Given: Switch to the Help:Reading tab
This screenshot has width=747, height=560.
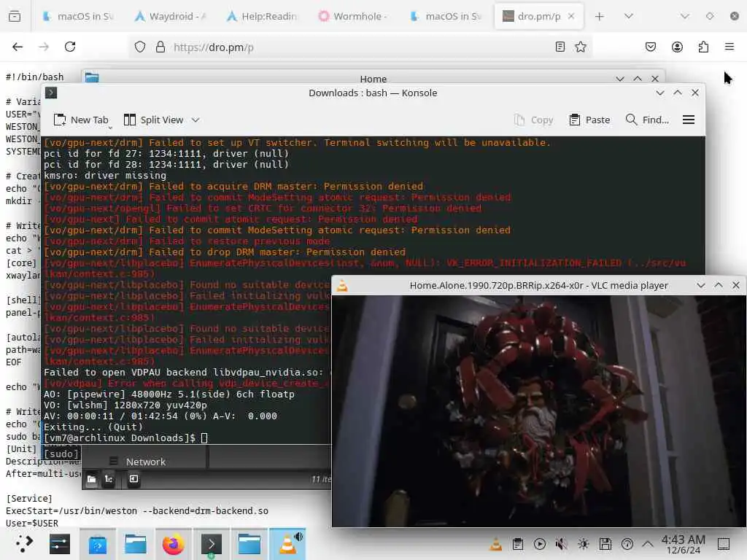Looking at the screenshot, I should pyautogui.click(x=263, y=16).
